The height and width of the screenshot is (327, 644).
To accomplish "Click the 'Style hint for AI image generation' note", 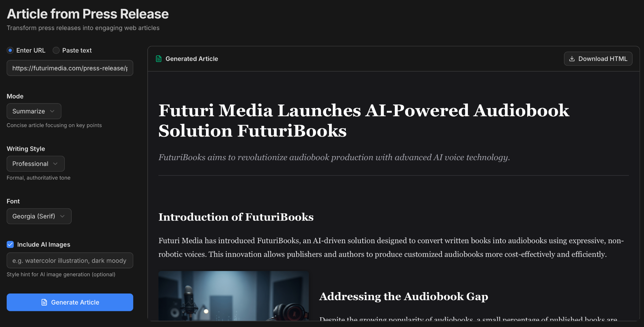I will 61,274.
